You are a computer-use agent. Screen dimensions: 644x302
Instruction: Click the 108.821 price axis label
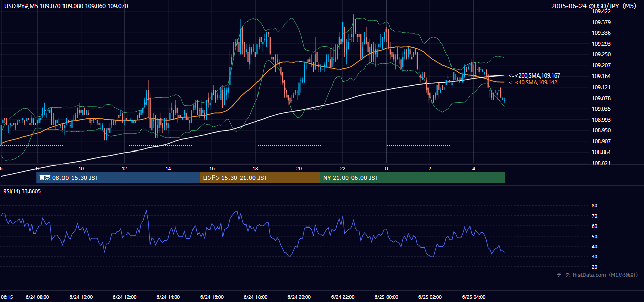click(x=601, y=163)
